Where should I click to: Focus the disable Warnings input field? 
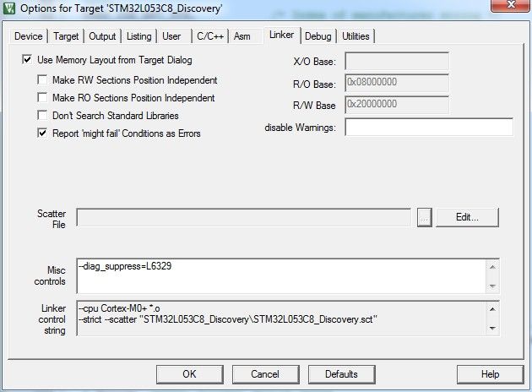429,127
